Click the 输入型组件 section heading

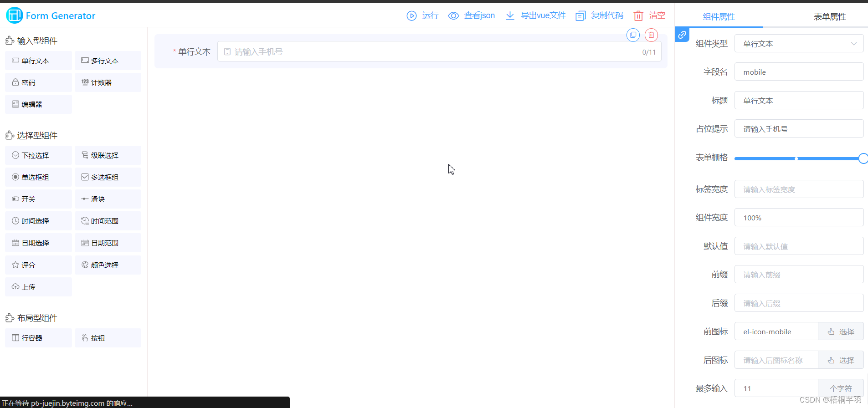click(31, 41)
